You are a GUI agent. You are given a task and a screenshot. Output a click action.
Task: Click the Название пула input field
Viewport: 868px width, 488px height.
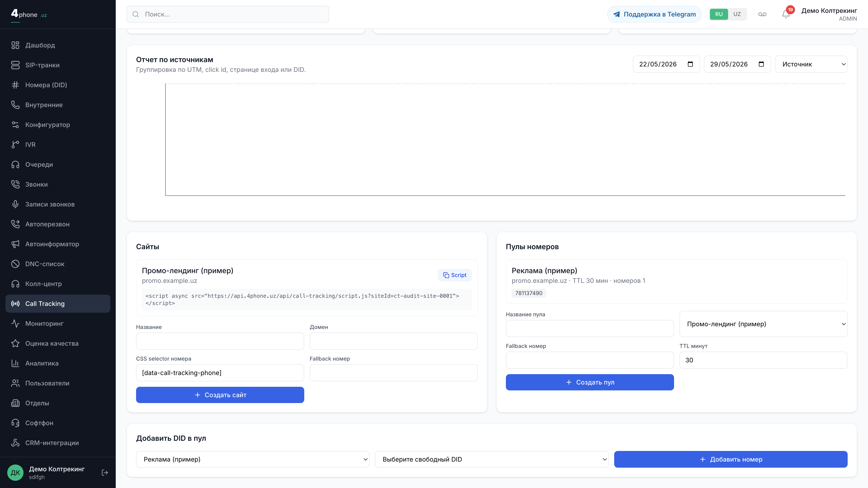coord(590,328)
